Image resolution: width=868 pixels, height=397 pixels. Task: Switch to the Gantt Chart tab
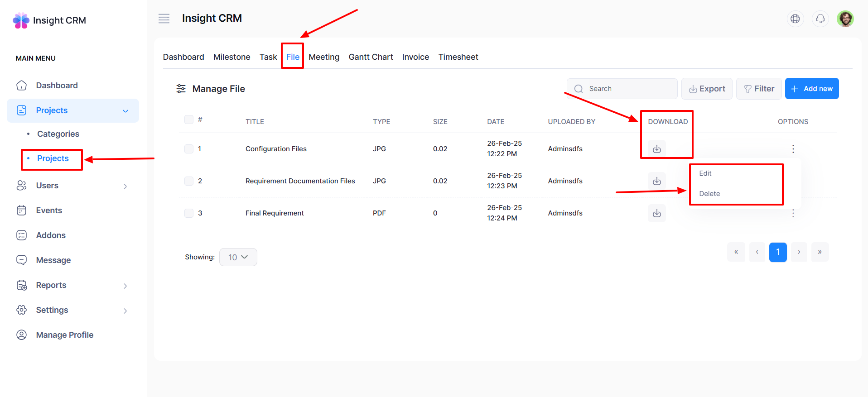[371, 57]
